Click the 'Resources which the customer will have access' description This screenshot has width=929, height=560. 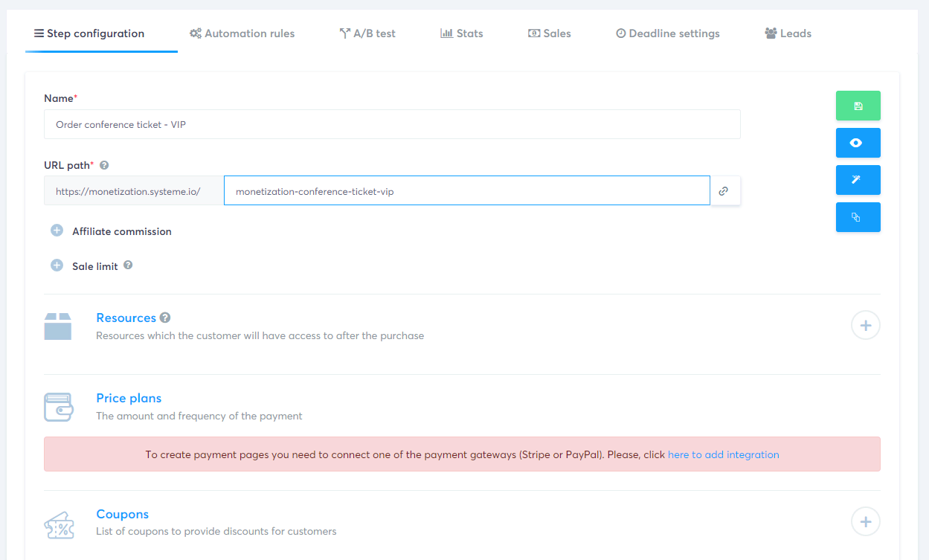pos(260,335)
